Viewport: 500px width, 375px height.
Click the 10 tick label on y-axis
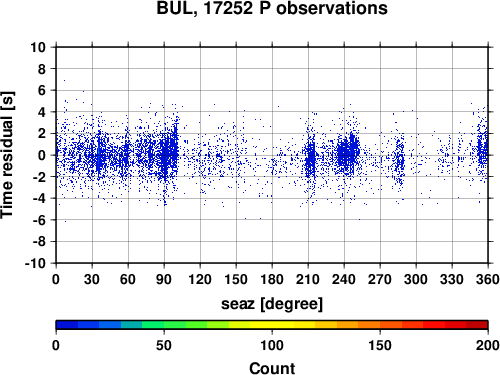(x=38, y=47)
